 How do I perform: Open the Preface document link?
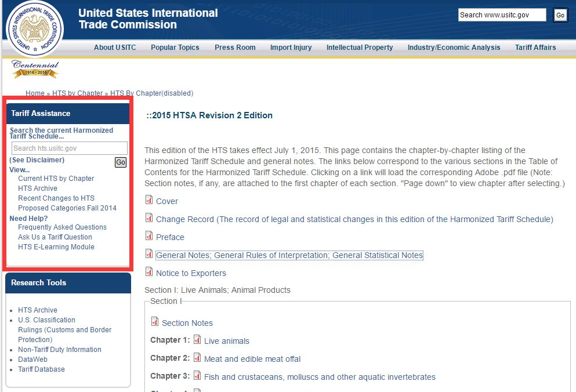pos(170,237)
